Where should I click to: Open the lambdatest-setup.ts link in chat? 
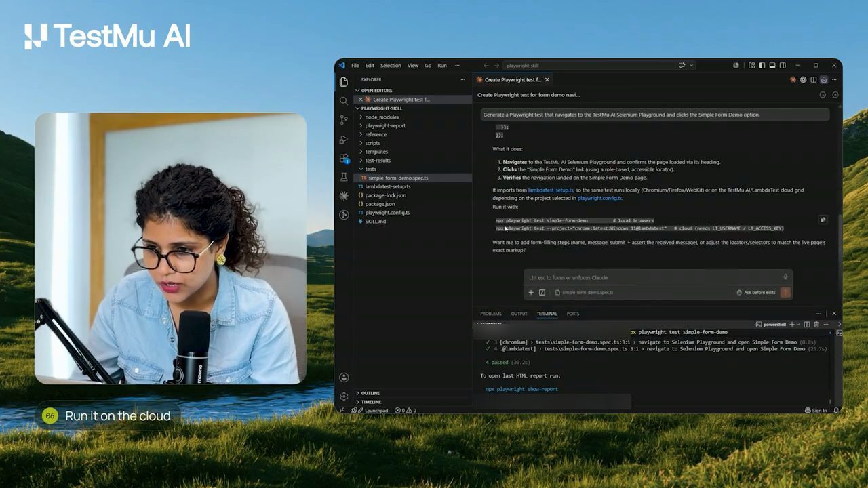pyautogui.click(x=551, y=190)
